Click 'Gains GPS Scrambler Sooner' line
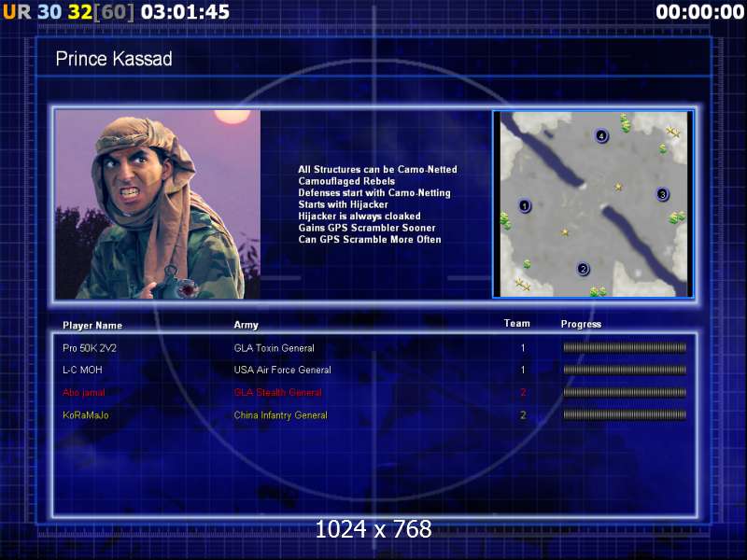747x560 pixels. coord(367,228)
